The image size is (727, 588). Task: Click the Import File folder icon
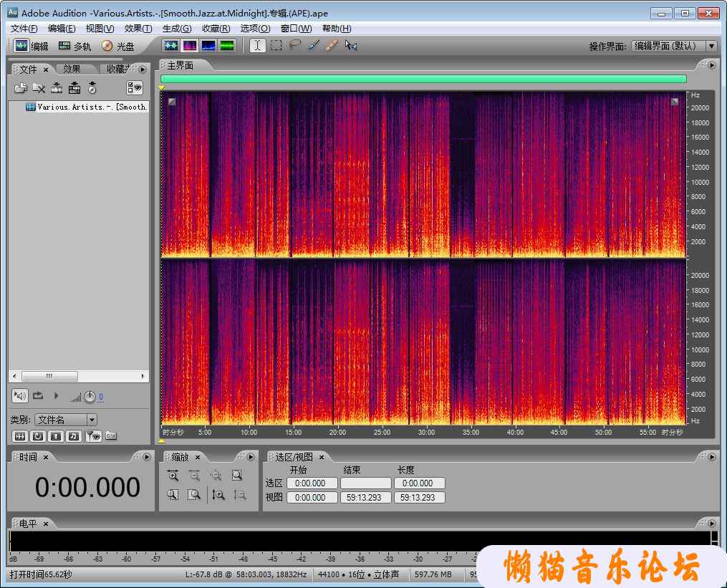[x=20, y=87]
